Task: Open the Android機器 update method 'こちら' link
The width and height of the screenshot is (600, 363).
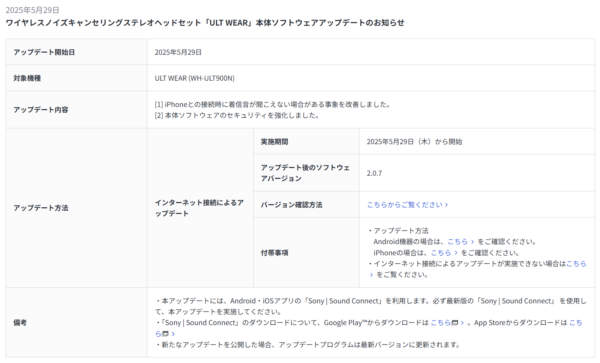Action: pyautogui.click(x=460, y=241)
